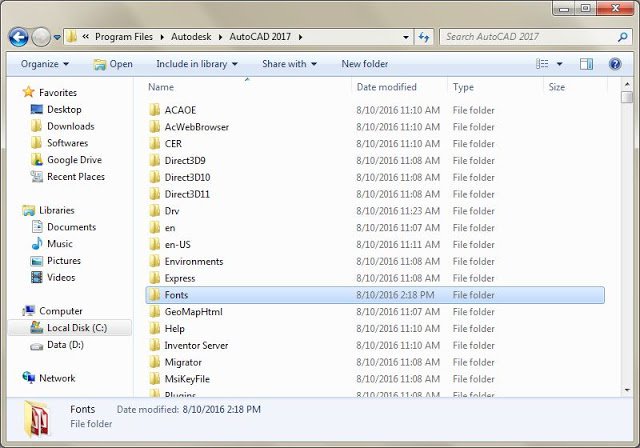Image resolution: width=640 pixels, height=448 pixels.
Task: Sort by Date modified column header
Action: coord(386,87)
